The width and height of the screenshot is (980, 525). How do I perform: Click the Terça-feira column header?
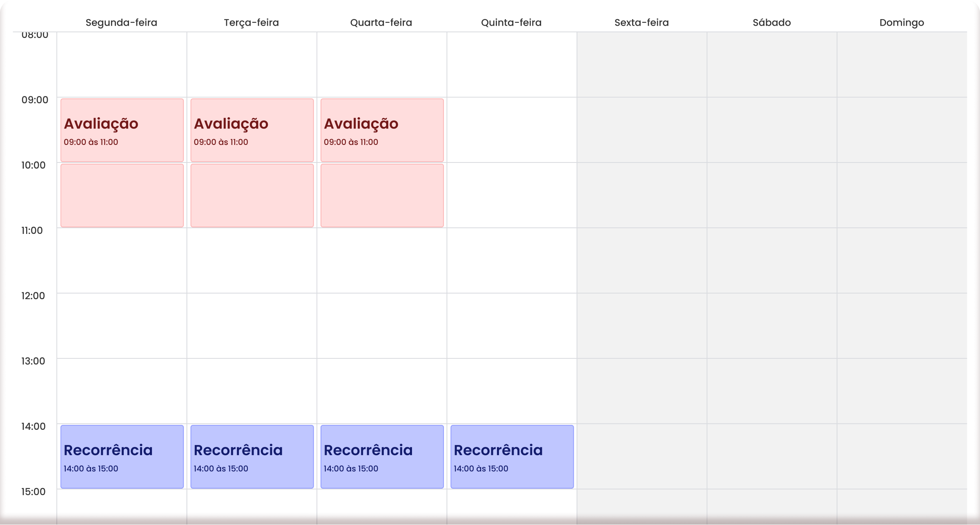coord(251,22)
